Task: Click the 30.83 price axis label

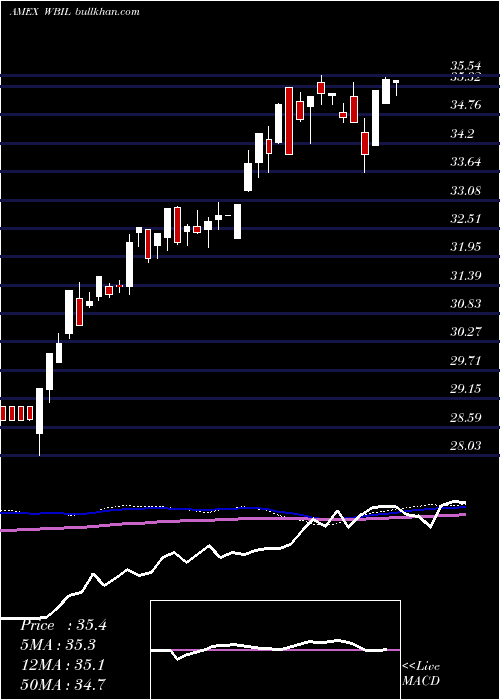Action: 466,304
